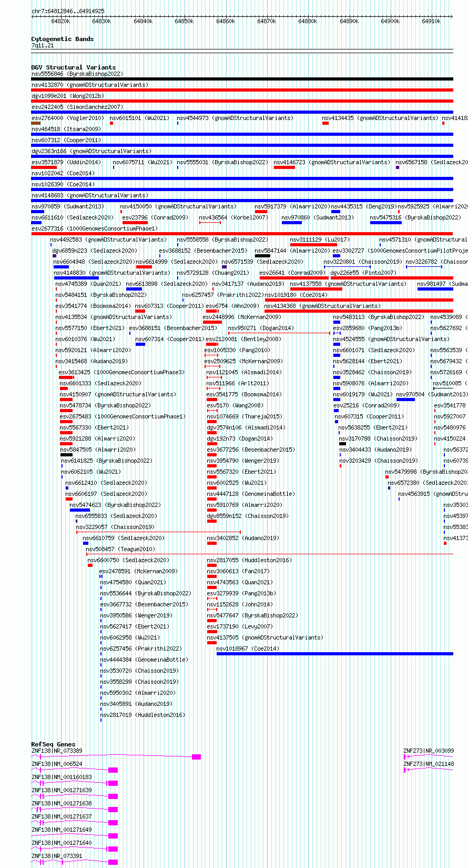Select nsv607312 (Cooper2011) variant

tap(66, 140)
